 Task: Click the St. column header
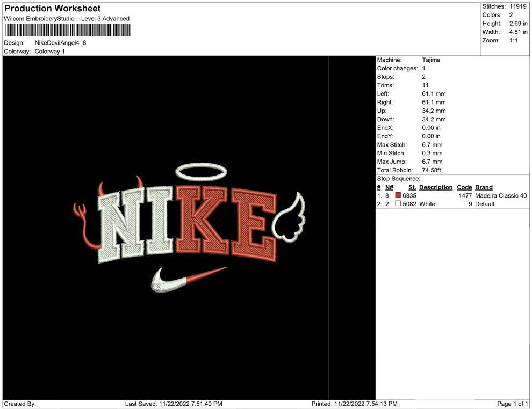pos(412,187)
